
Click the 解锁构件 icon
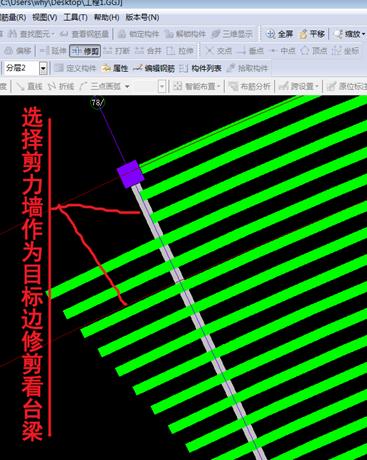pyautogui.click(x=169, y=34)
